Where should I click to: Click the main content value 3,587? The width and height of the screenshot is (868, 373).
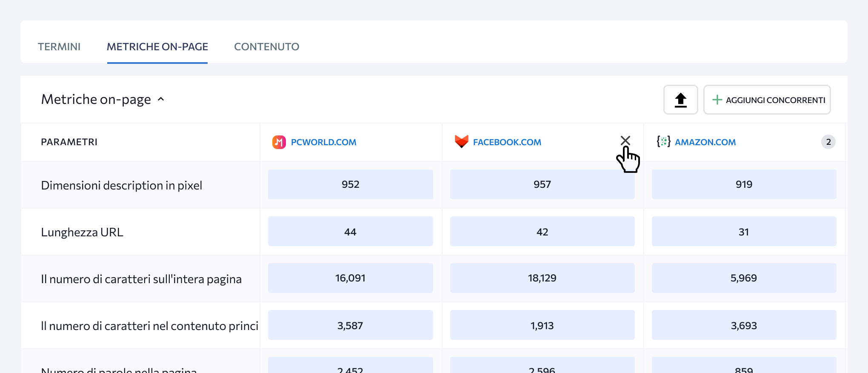pyautogui.click(x=351, y=325)
